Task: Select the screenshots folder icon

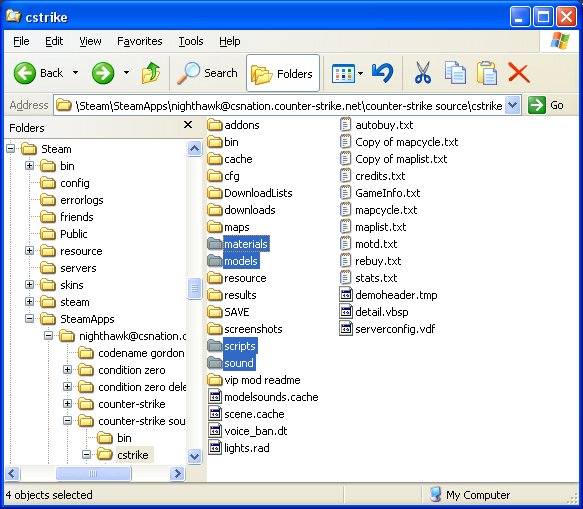Action: coord(215,329)
